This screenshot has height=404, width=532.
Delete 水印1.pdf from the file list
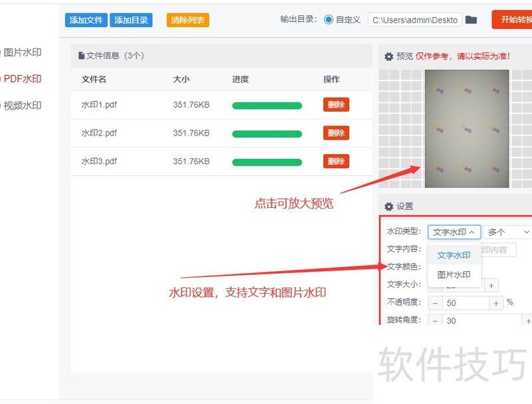tap(335, 104)
